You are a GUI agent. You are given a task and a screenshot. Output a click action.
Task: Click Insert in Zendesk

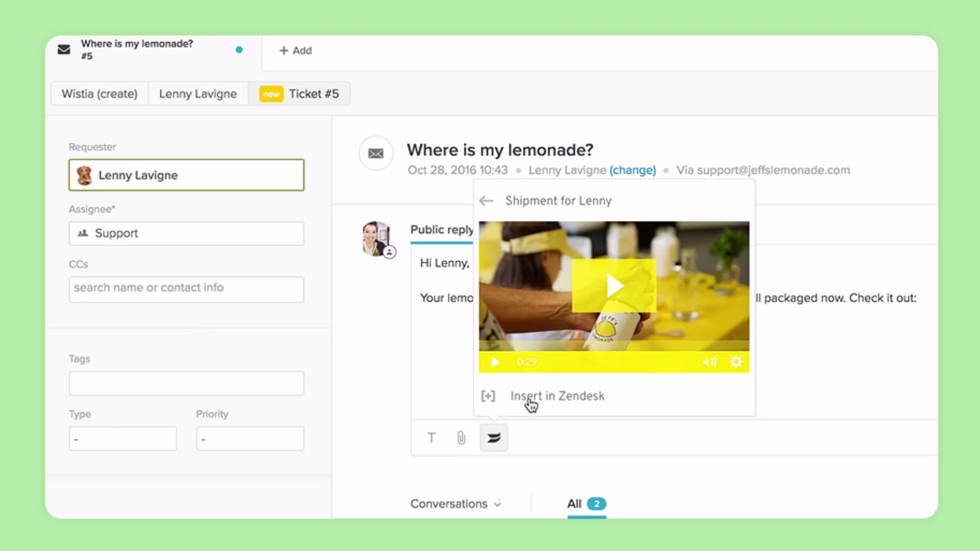(x=557, y=396)
